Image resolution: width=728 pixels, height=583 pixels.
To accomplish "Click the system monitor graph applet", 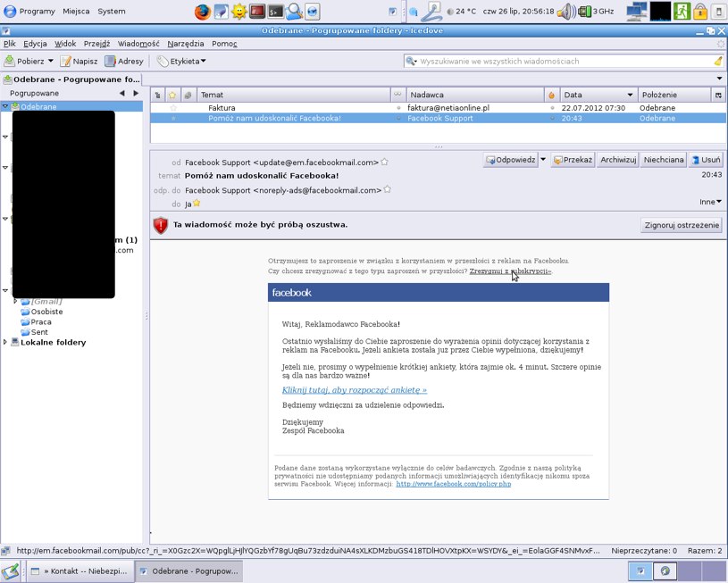I will [x=660, y=11].
